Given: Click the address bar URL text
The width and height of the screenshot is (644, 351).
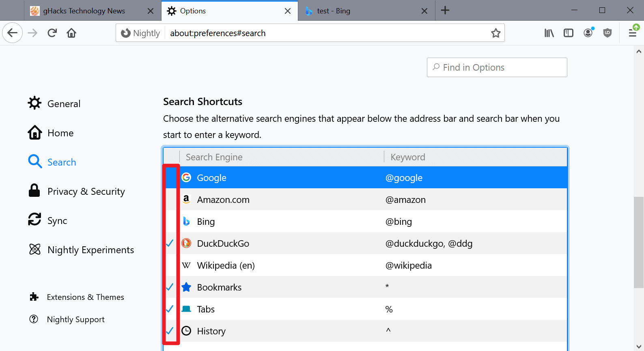Looking at the screenshot, I should tap(218, 33).
